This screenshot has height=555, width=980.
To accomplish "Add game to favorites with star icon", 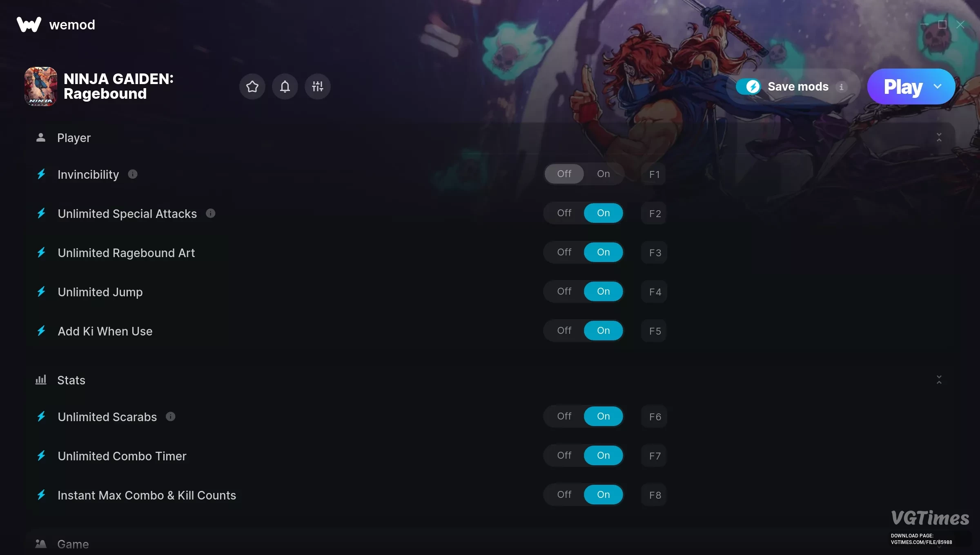I will pyautogui.click(x=252, y=87).
